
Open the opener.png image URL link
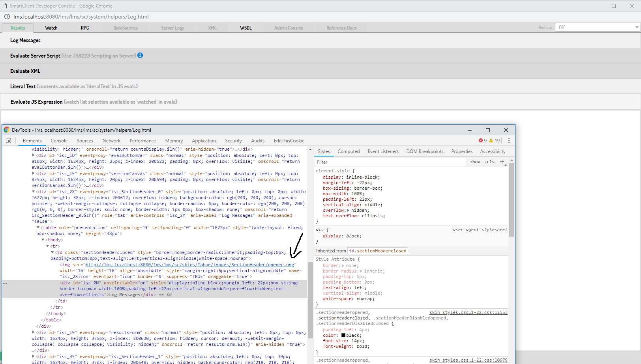[x=190, y=265]
